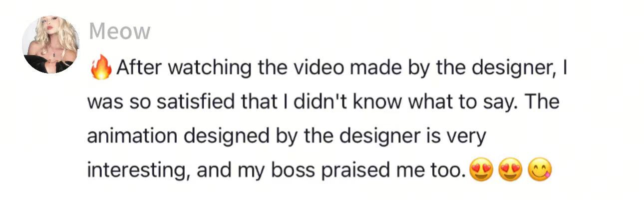Click the word "boss" in the last line
The width and height of the screenshot is (644, 200).
tap(293, 171)
